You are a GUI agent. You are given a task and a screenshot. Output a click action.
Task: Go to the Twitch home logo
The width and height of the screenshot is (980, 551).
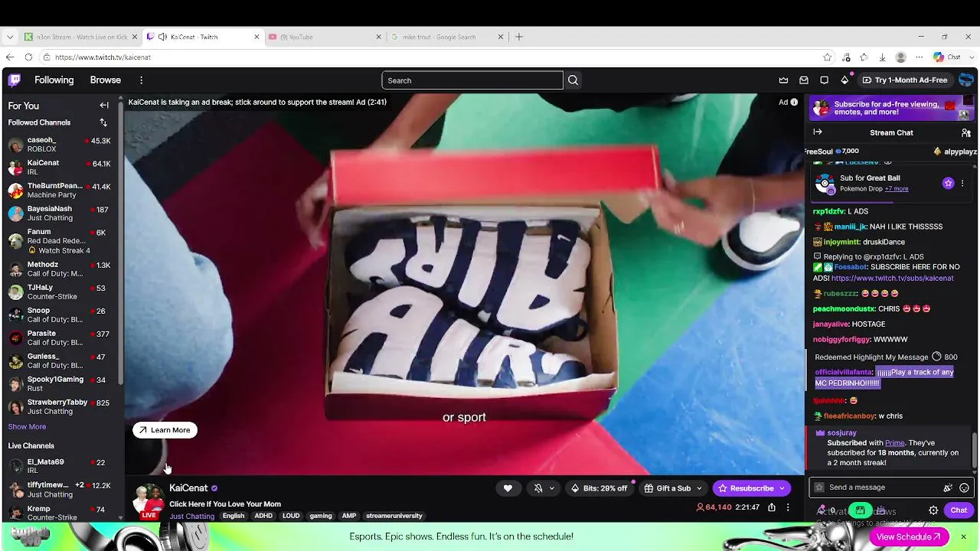[15, 80]
